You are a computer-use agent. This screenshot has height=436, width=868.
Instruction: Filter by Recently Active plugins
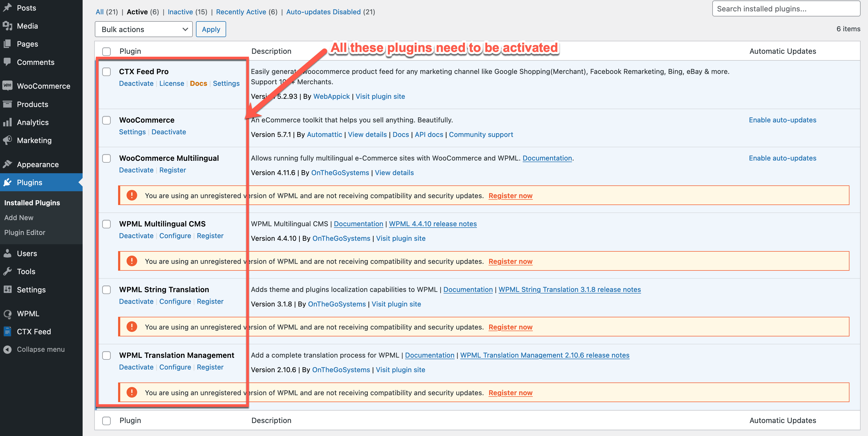pyautogui.click(x=241, y=12)
